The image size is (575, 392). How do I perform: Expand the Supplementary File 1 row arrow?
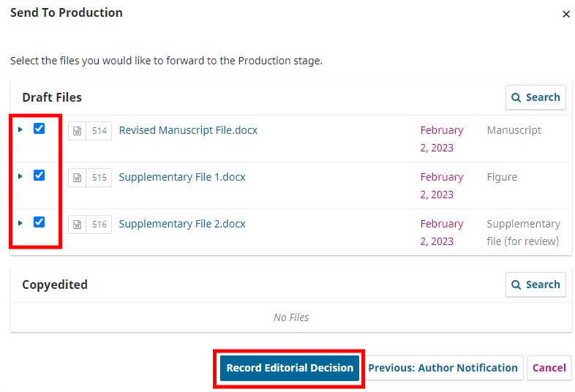pyautogui.click(x=20, y=176)
